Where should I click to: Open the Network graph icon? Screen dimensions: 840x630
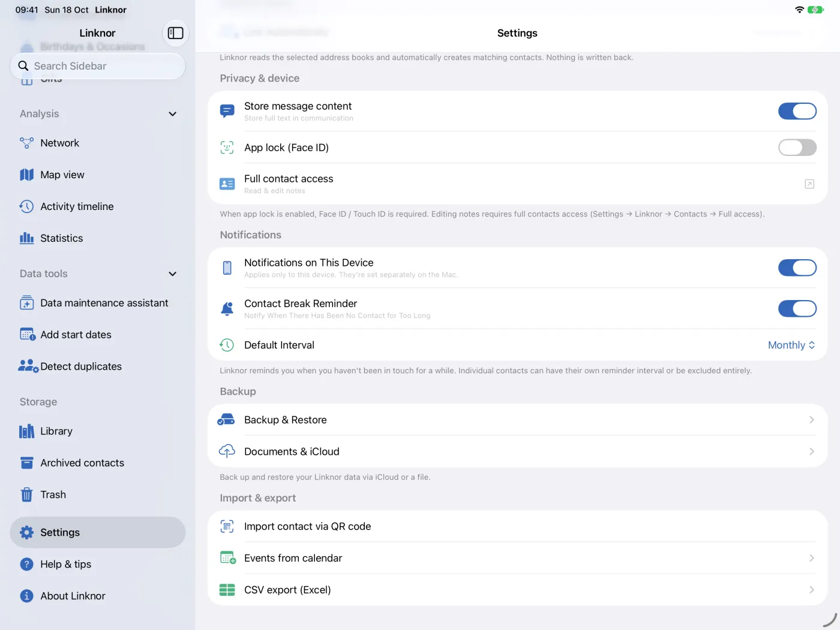(26, 143)
